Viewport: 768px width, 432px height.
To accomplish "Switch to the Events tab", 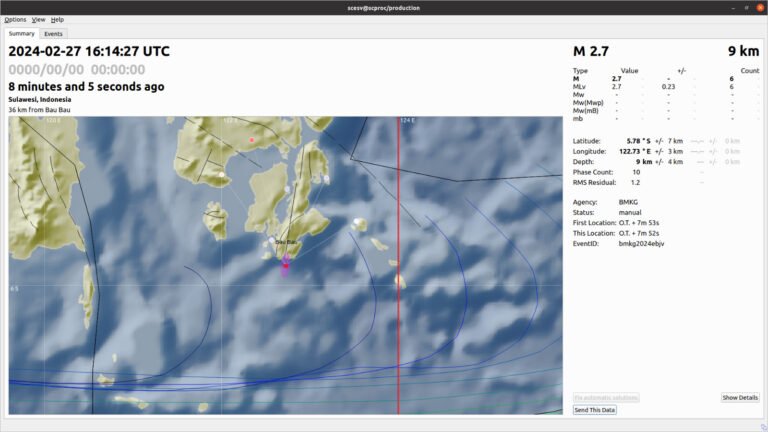I will (53, 34).
